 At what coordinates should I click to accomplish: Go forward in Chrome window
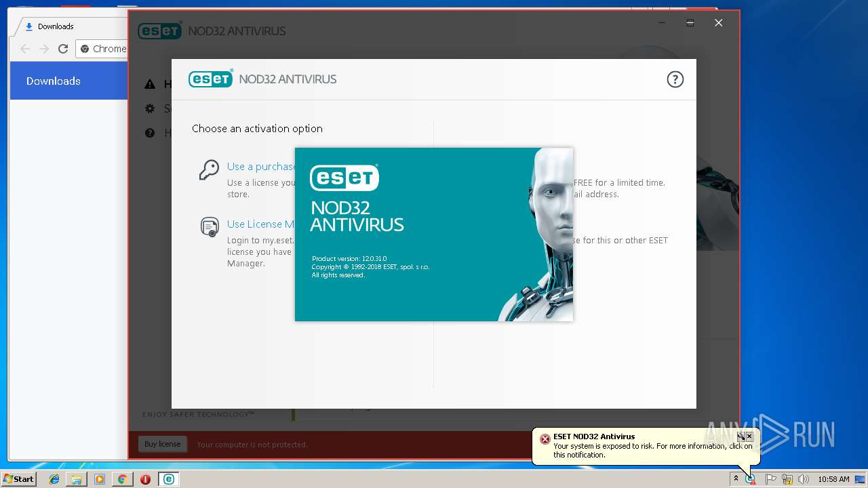[44, 49]
